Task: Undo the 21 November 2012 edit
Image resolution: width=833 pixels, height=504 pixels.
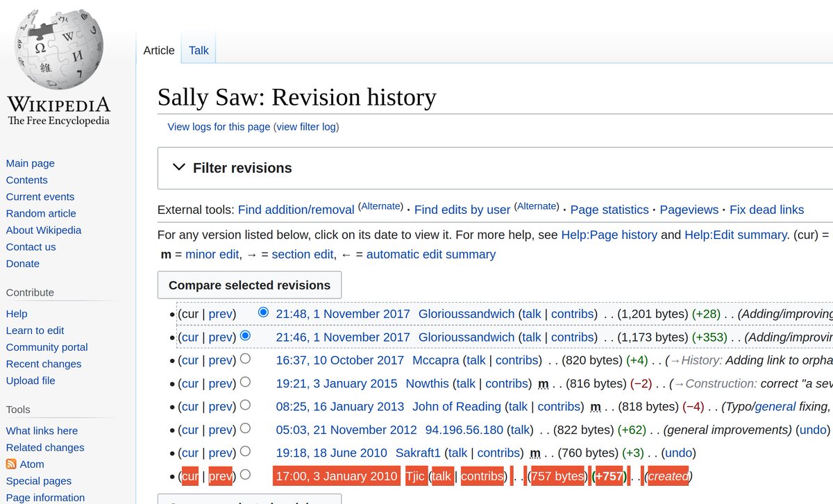Action: 813,430
